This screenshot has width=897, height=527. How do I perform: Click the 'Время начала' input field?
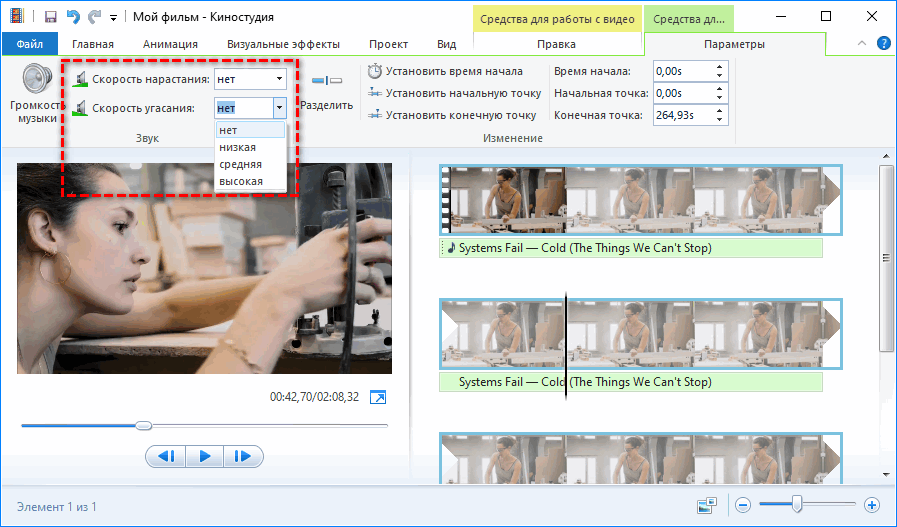click(x=681, y=71)
